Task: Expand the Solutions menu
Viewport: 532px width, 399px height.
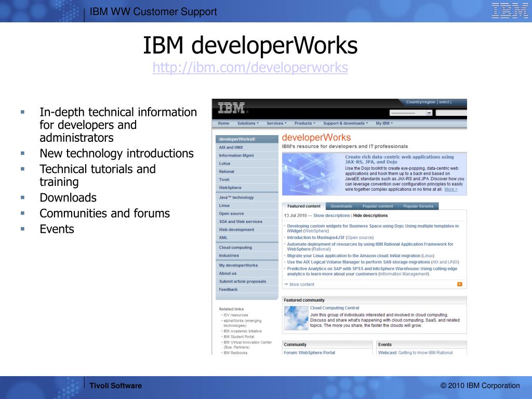Action: tap(248, 123)
